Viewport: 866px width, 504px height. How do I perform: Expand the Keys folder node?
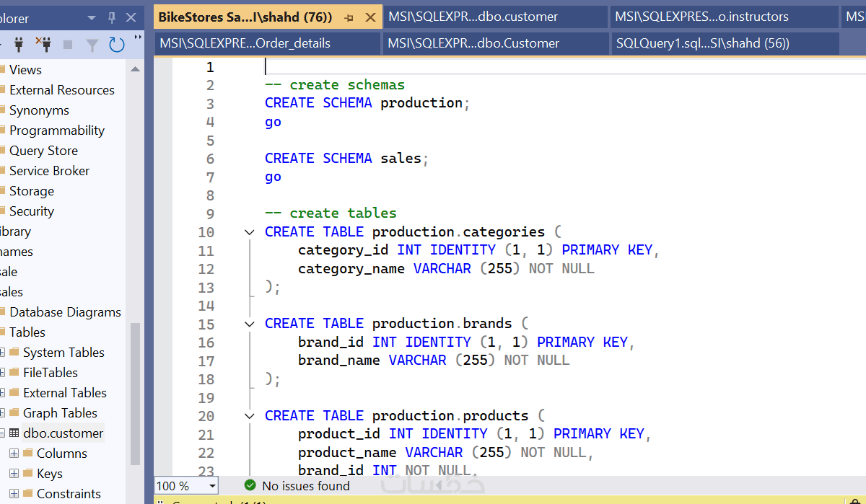(14, 474)
